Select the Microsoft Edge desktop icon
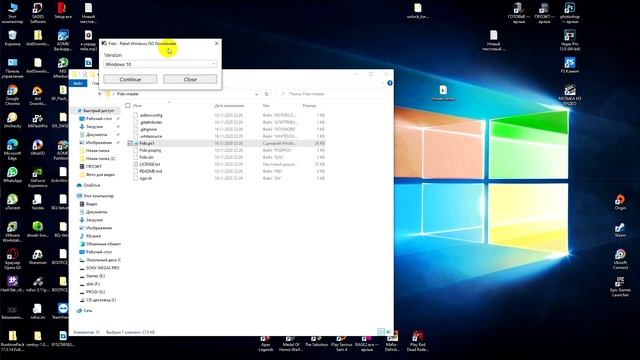This screenshot has height=360, width=640. tap(12, 149)
